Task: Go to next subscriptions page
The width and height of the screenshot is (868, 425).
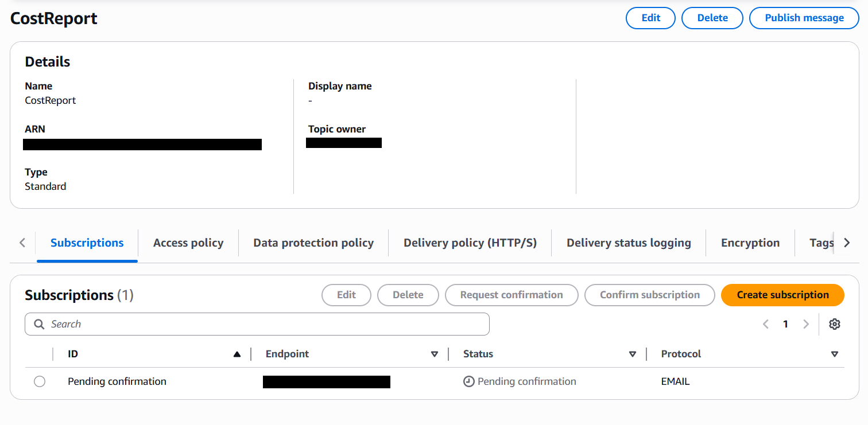Action: [x=806, y=324]
